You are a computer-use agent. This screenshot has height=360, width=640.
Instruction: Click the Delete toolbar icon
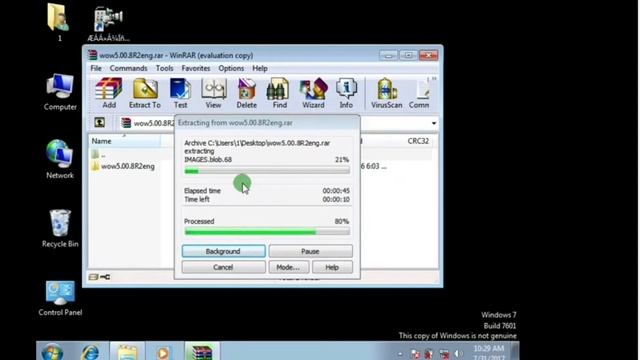pyautogui.click(x=247, y=93)
